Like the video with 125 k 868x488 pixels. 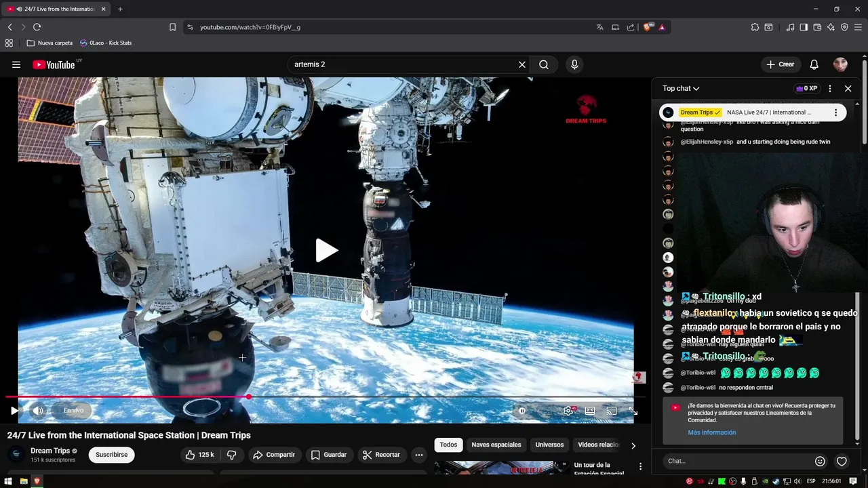(x=199, y=455)
